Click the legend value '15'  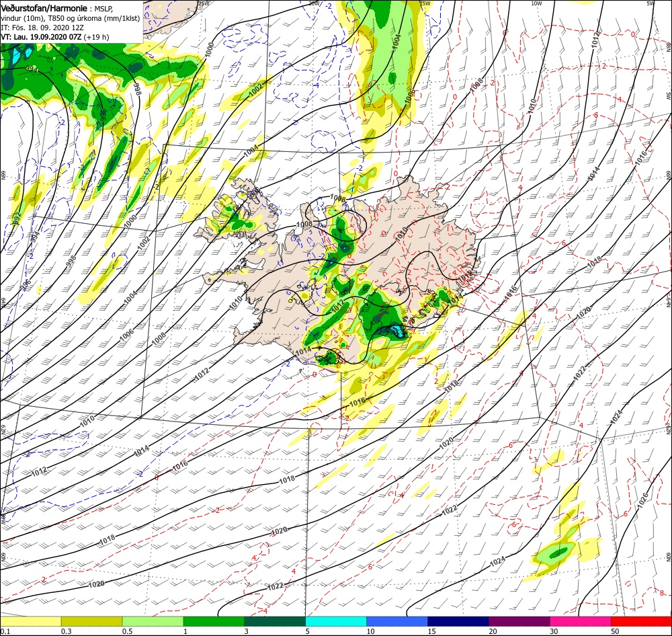[x=431, y=631]
